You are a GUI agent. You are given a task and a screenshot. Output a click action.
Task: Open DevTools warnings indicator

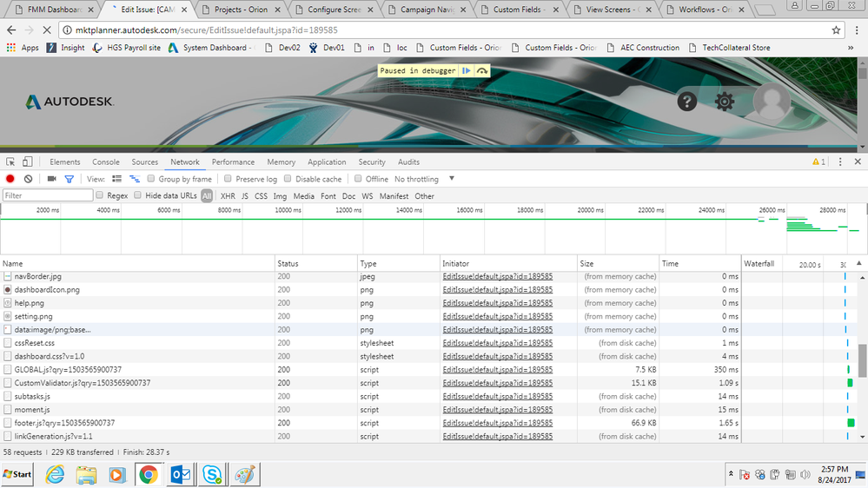click(818, 162)
